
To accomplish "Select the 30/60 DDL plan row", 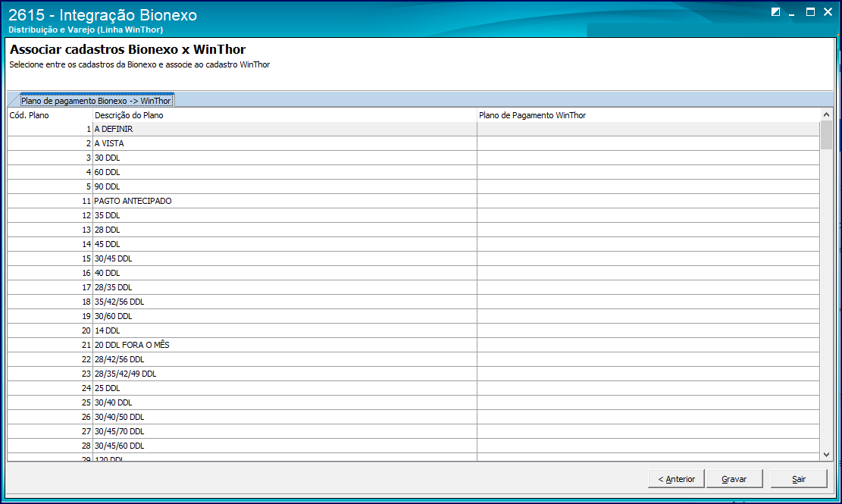I will [x=414, y=316].
